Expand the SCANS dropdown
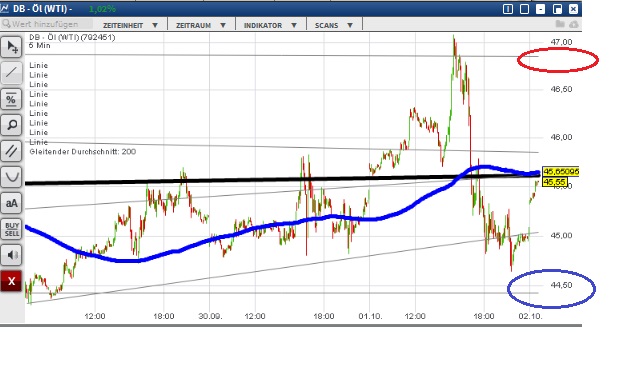 [x=334, y=25]
